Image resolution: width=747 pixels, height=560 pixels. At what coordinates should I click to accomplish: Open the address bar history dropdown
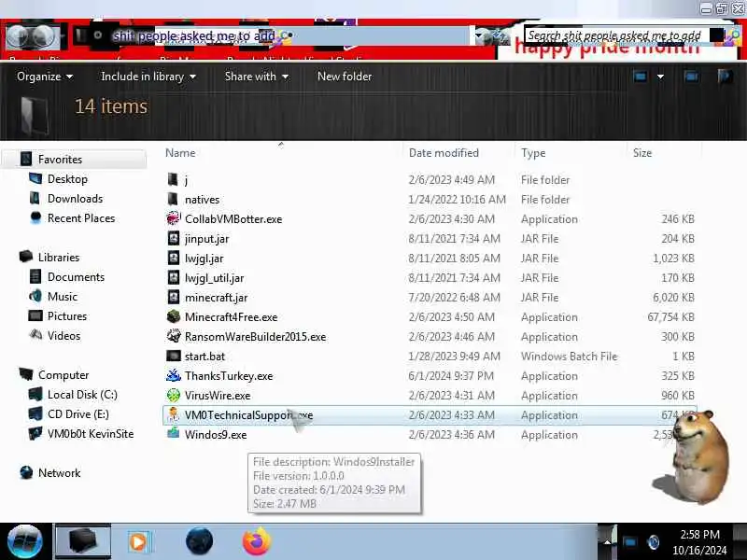pyautogui.click(x=478, y=35)
